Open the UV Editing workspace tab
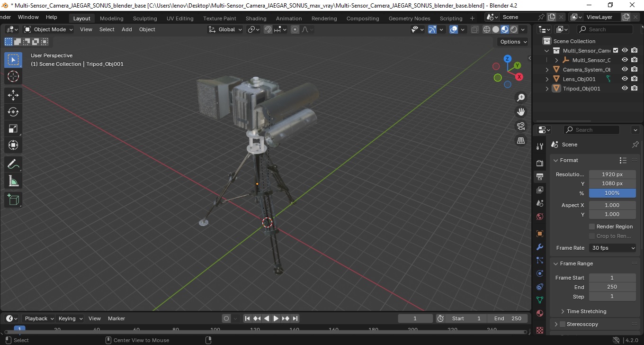Image resolution: width=644 pixels, height=345 pixels. click(x=180, y=18)
